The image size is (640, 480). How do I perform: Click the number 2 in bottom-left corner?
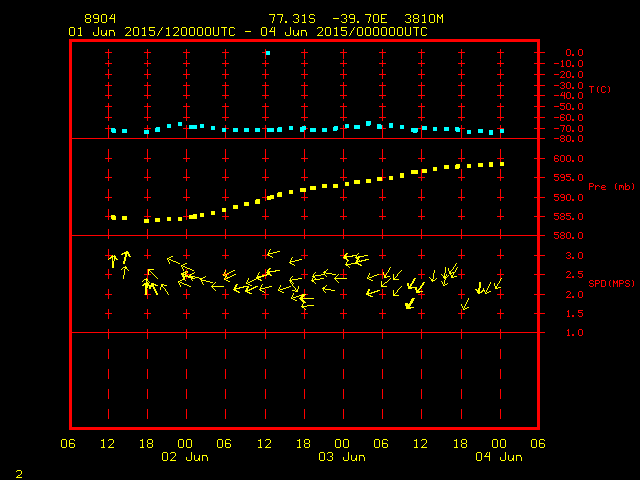coord(19,471)
